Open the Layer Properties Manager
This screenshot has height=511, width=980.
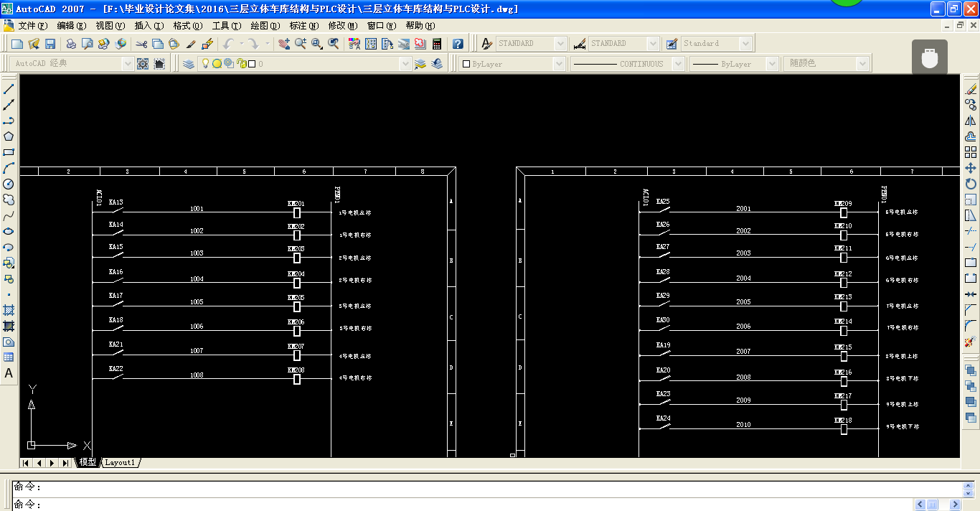pos(189,64)
